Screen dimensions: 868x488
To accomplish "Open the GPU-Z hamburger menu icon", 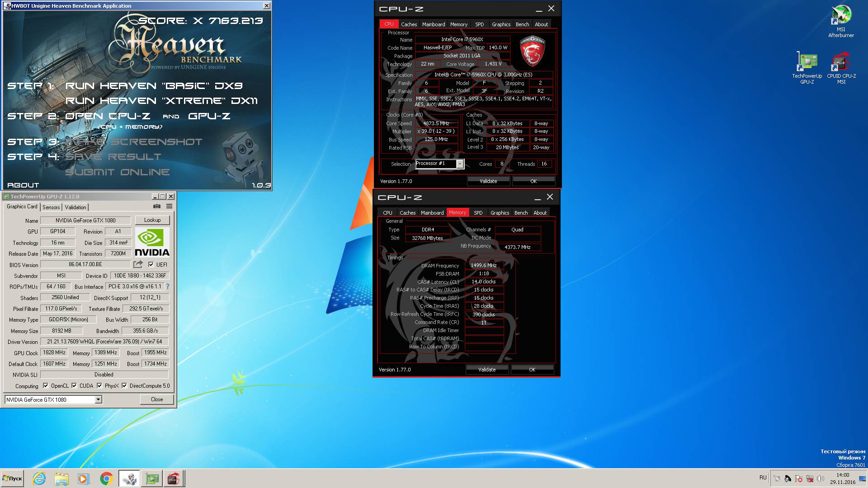I will tap(170, 206).
